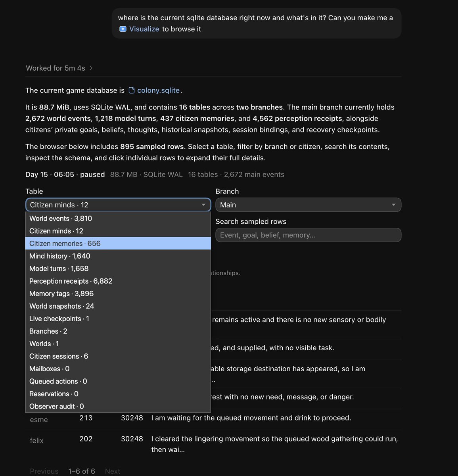Click the felix citizen row name
458x476 pixels.
point(37,440)
